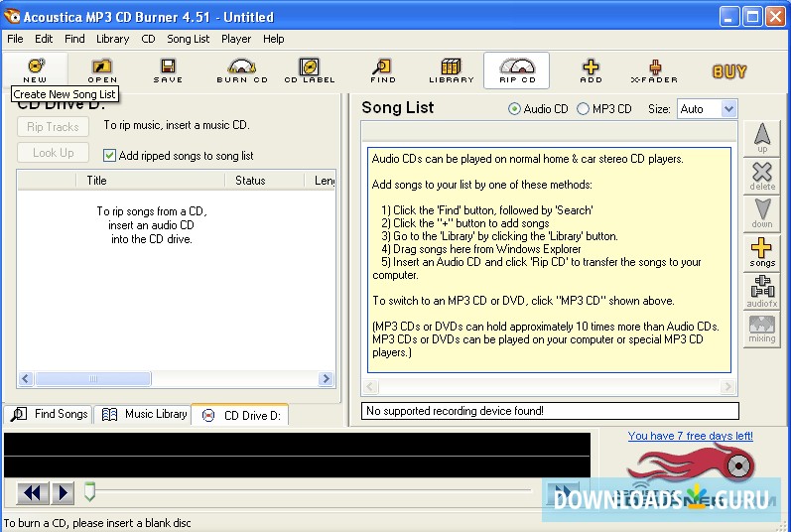
Task: Select the MP3 CD radio button
Action: coord(583,109)
